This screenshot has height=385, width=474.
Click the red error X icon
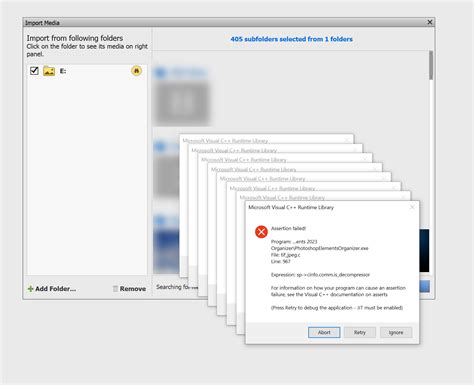pos(261,232)
